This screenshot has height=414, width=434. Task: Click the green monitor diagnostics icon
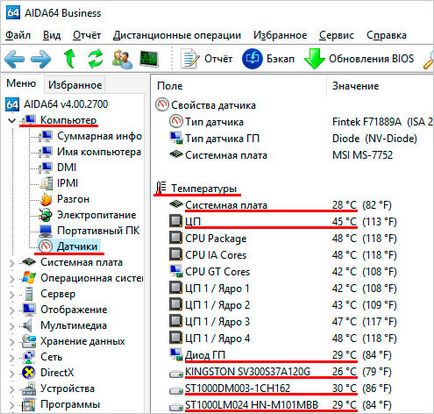coord(149,59)
